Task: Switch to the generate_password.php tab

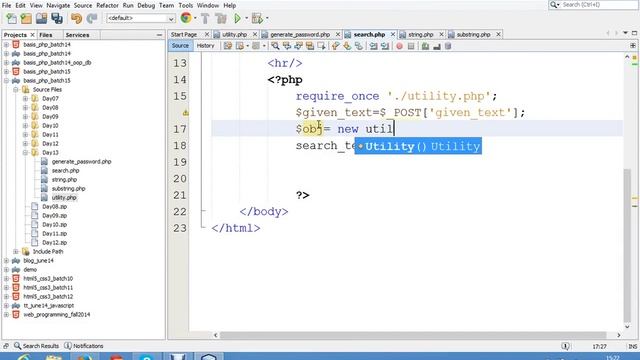Action: pyautogui.click(x=300, y=35)
